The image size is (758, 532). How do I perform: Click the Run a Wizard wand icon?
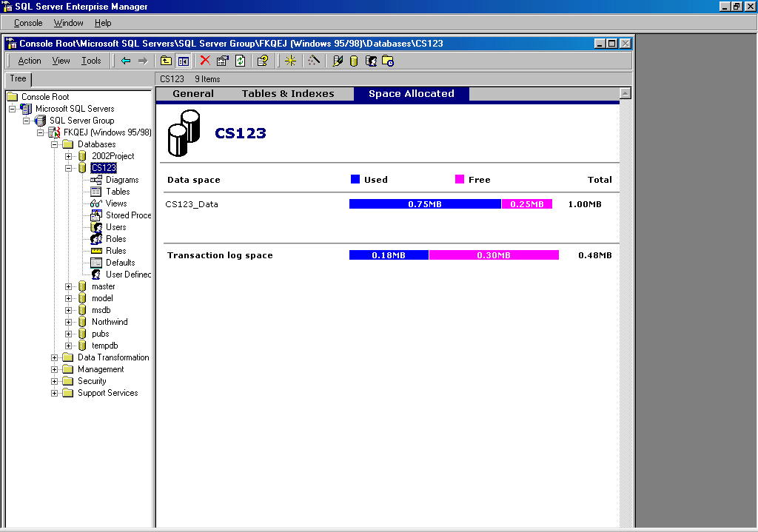tap(314, 61)
